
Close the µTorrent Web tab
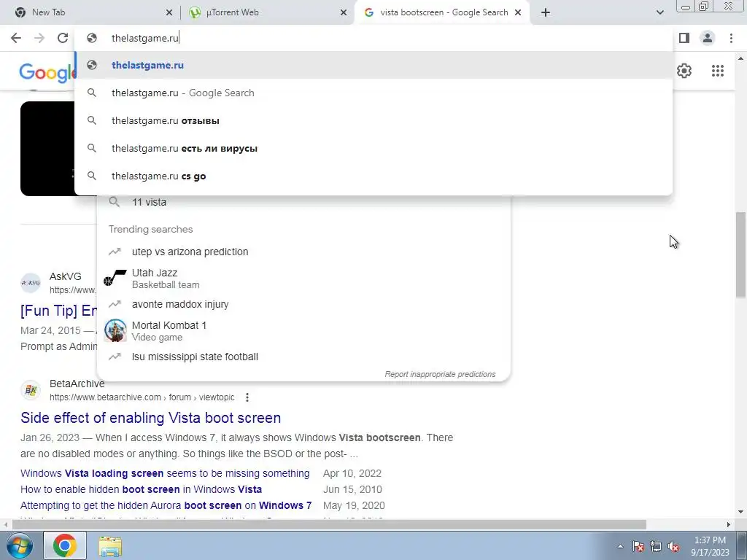pyautogui.click(x=344, y=13)
